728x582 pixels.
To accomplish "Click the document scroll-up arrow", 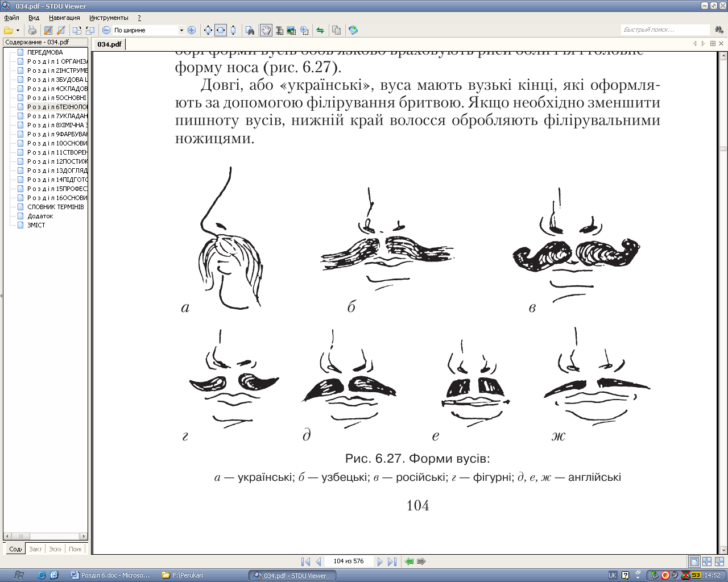I will pos(723,56).
